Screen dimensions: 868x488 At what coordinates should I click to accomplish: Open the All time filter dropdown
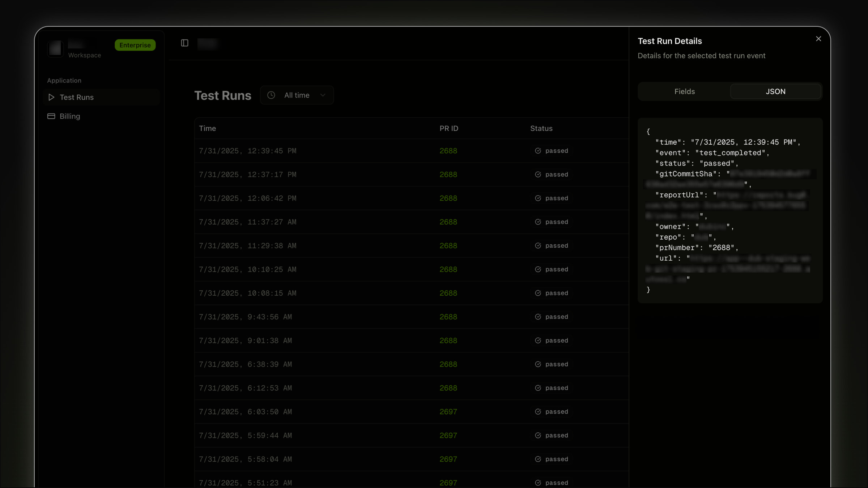(297, 95)
